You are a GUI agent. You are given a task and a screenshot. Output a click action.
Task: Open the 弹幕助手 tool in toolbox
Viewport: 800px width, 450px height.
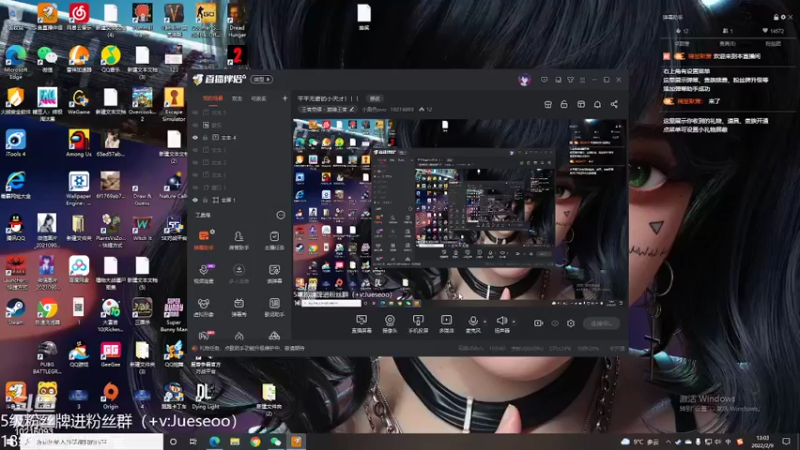(x=204, y=240)
